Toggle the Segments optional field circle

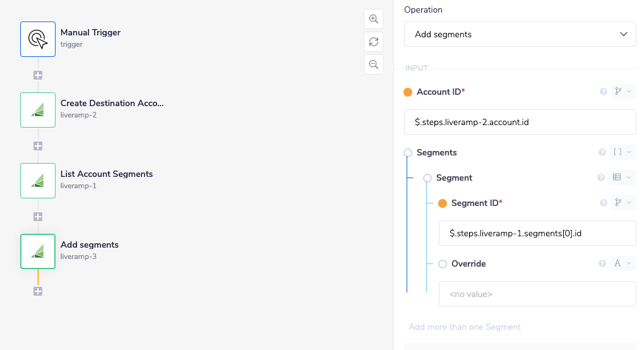pyautogui.click(x=408, y=153)
